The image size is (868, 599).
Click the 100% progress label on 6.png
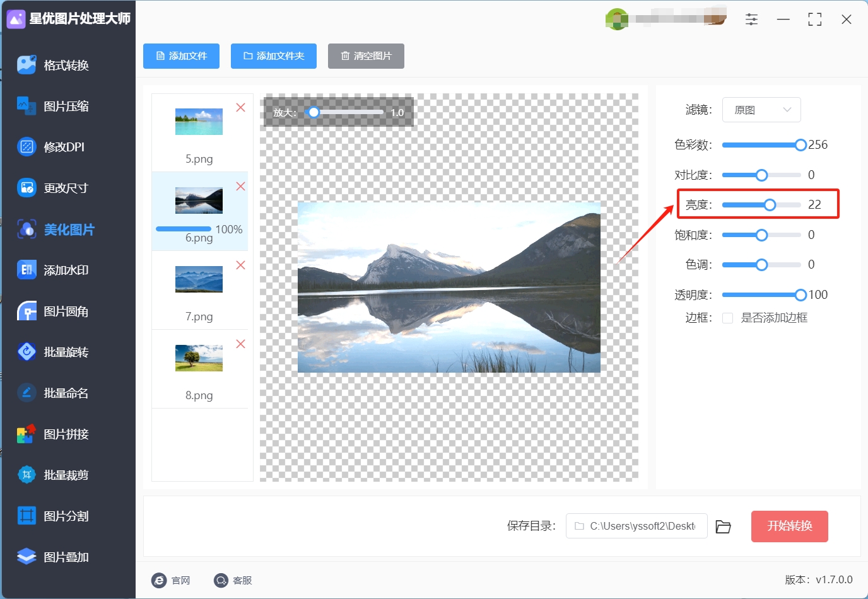229,230
